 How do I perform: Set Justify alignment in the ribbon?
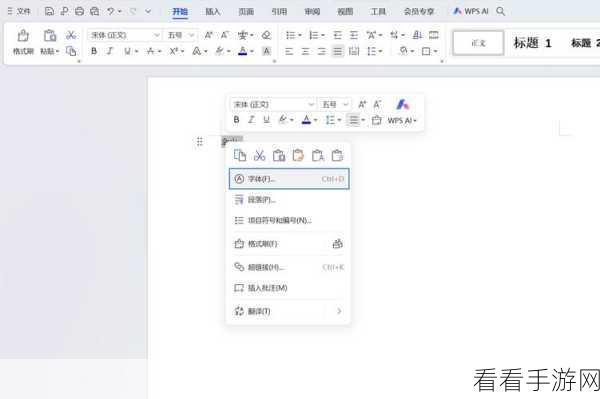[338, 51]
